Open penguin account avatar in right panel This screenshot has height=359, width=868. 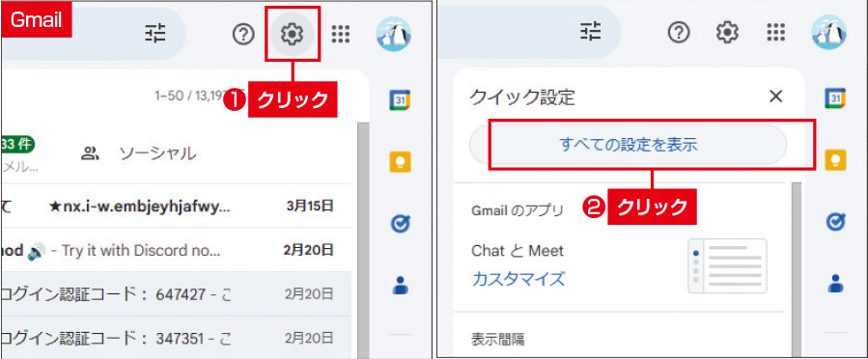(x=828, y=33)
